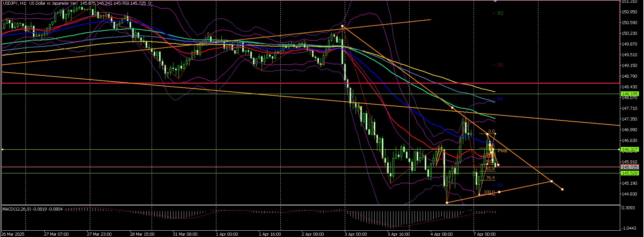Select the blue R1 pivot label
Image resolution: width=644 pixels, height=237 pixels.
click(x=500, y=99)
